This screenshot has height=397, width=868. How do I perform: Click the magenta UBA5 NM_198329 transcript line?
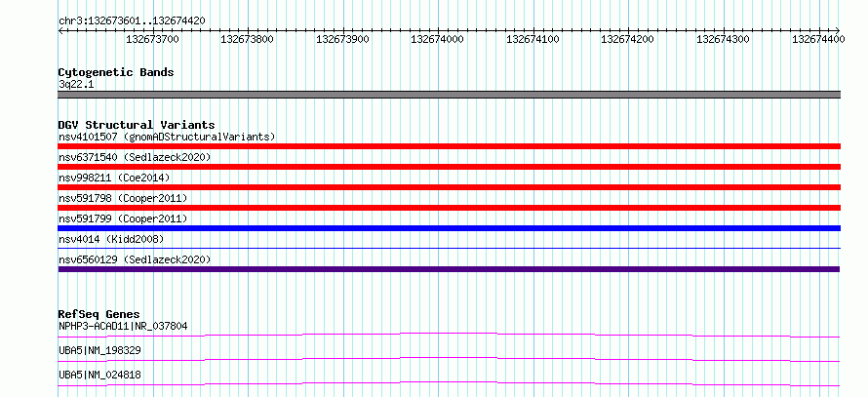click(x=449, y=359)
